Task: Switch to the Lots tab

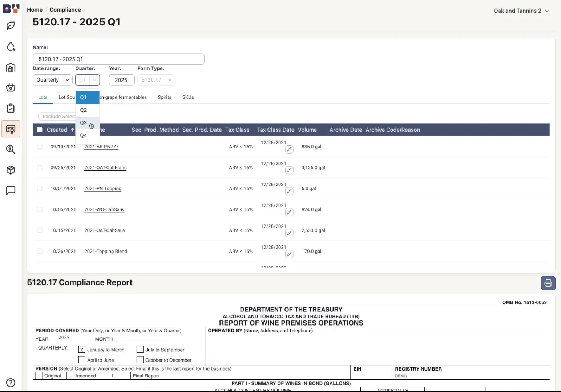Action: point(43,97)
